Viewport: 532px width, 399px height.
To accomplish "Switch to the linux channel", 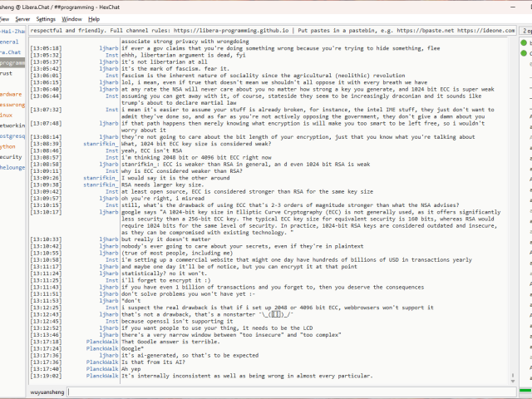I will (x=7, y=115).
